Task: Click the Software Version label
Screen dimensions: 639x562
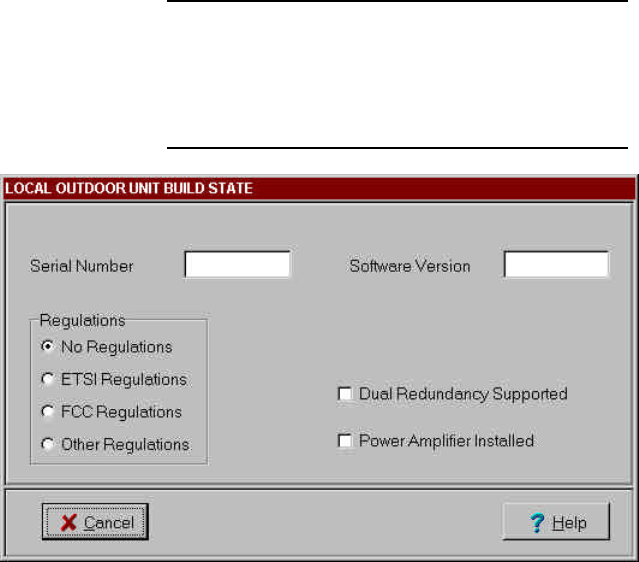Action: (410, 266)
